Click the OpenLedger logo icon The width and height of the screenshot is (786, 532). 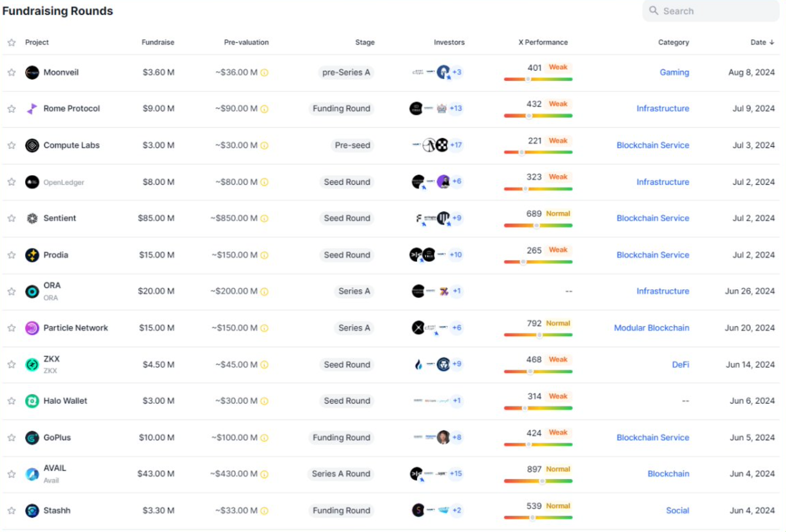pyautogui.click(x=32, y=182)
